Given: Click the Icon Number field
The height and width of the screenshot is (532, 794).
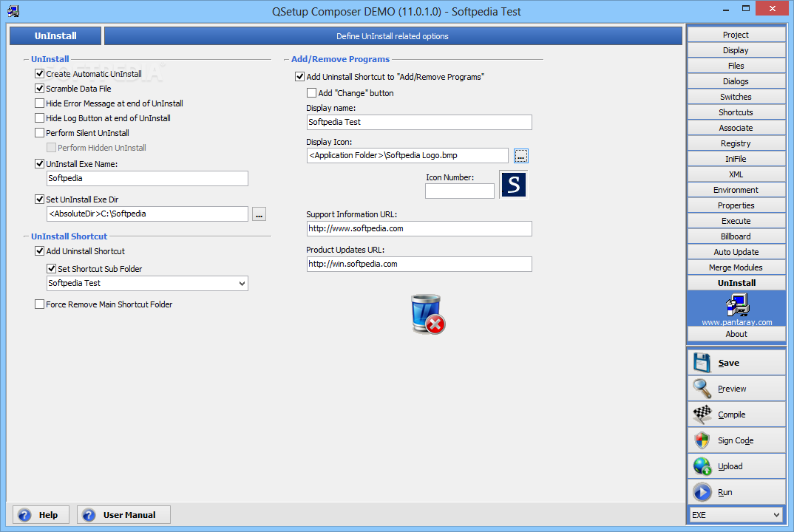Looking at the screenshot, I should click(460, 191).
